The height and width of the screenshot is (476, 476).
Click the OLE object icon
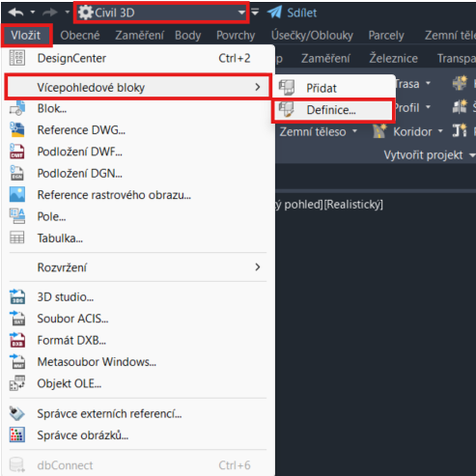tap(17, 383)
